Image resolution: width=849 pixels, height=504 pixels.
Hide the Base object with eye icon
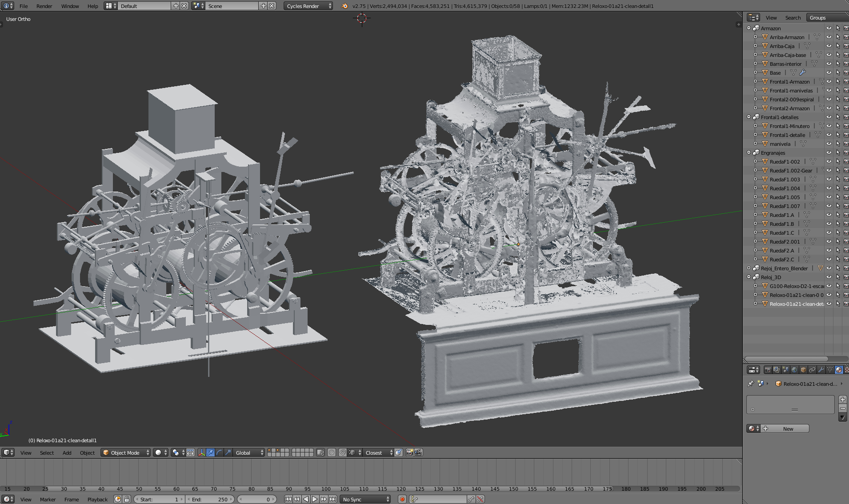(829, 72)
